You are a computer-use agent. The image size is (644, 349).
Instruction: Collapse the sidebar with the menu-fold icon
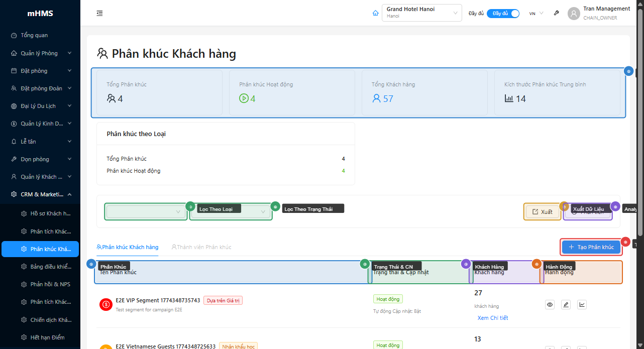[99, 13]
